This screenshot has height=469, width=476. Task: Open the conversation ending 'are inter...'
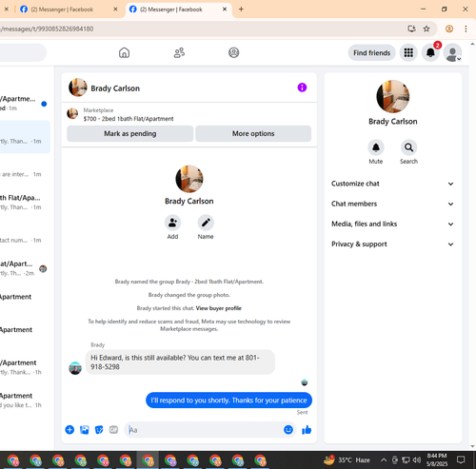click(25, 170)
